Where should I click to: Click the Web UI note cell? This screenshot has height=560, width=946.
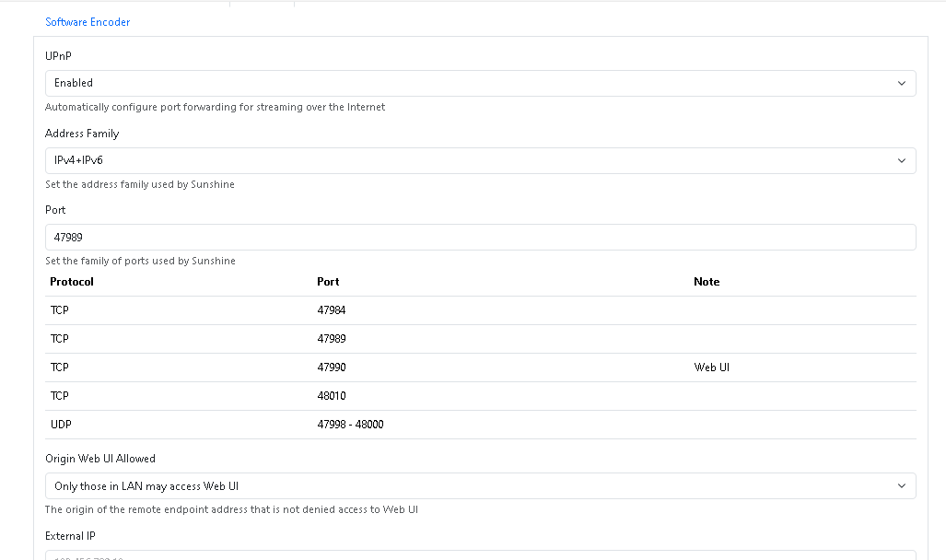click(711, 367)
